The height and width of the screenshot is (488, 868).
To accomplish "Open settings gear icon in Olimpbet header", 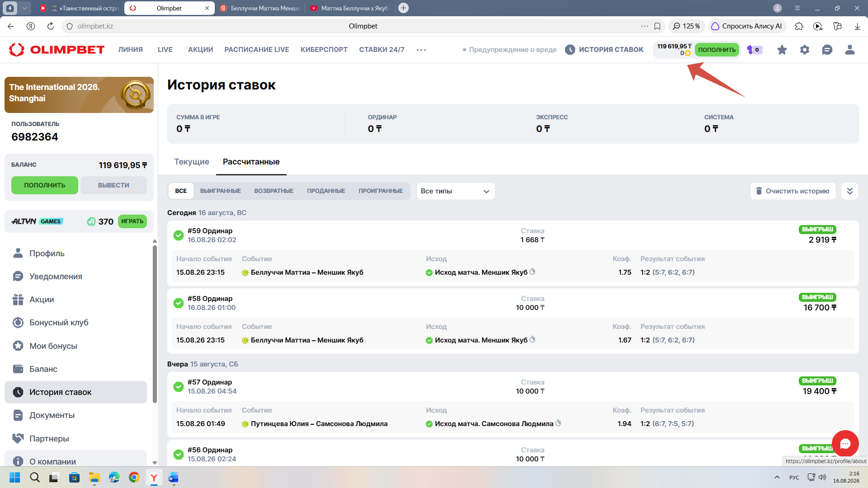I will point(805,50).
